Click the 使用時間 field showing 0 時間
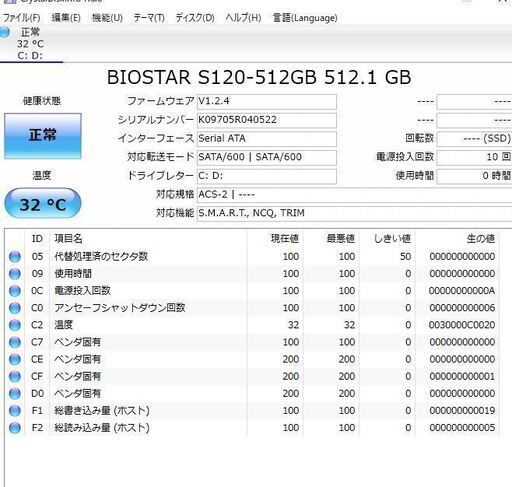The width and height of the screenshot is (512, 487). coord(474,176)
